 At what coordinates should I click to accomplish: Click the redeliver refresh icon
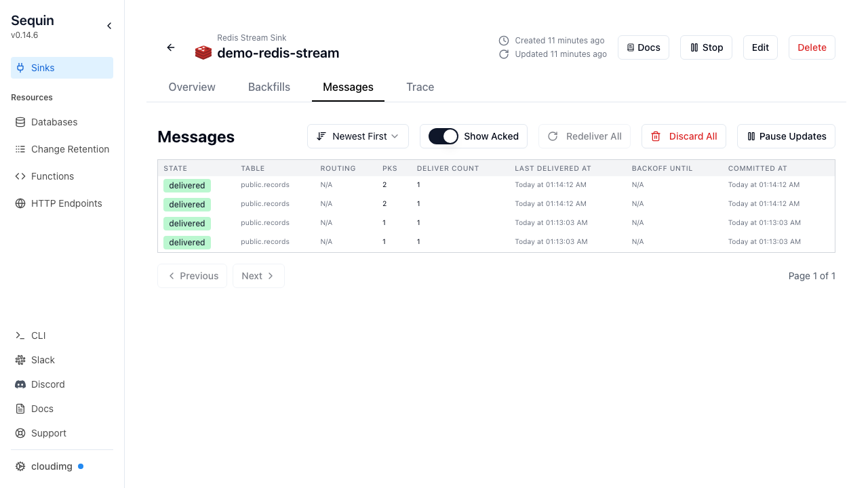point(553,136)
